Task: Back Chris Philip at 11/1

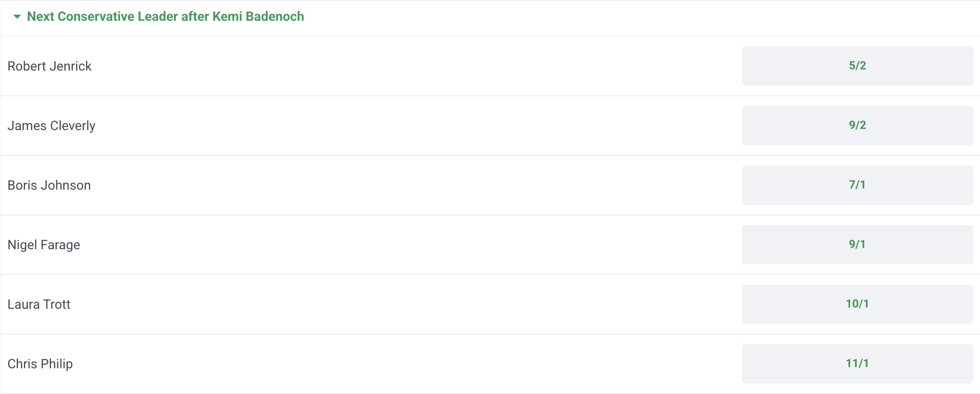Action: pyautogui.click(x=857, y=364)
